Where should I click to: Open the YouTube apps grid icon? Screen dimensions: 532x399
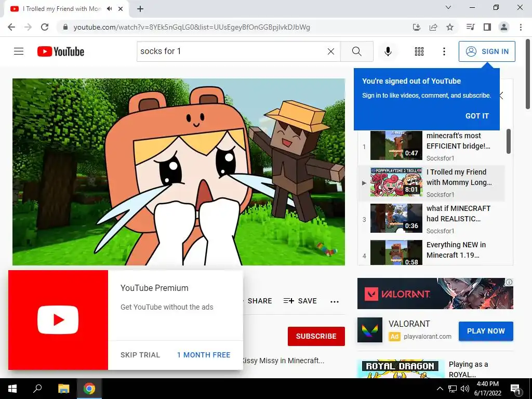[x=419, y=51]
